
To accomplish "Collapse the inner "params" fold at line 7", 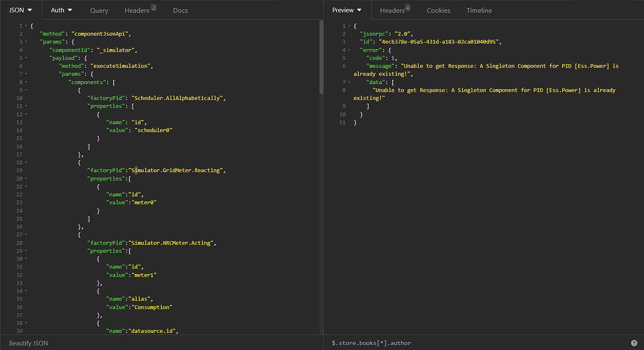I will [x=26, y=74].
